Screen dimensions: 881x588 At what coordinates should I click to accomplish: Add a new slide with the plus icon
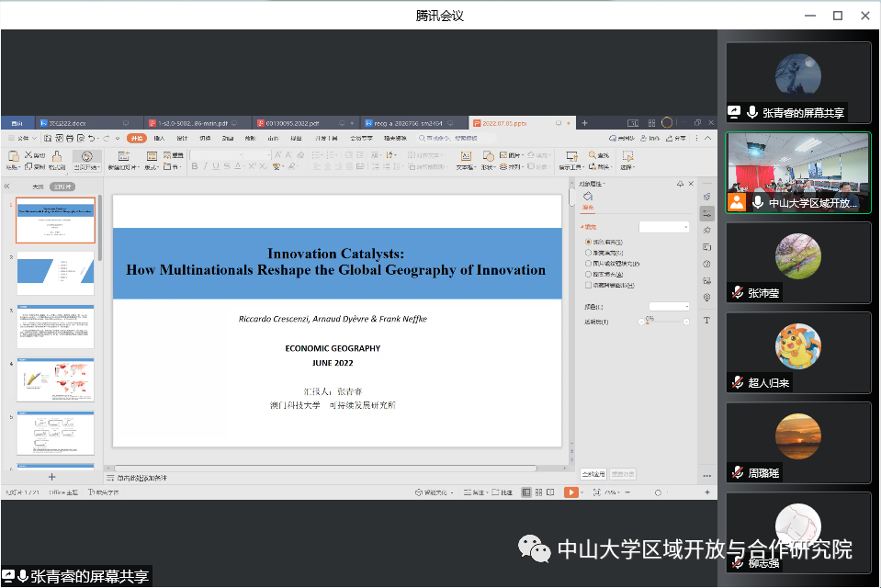[x=51, y=477]
